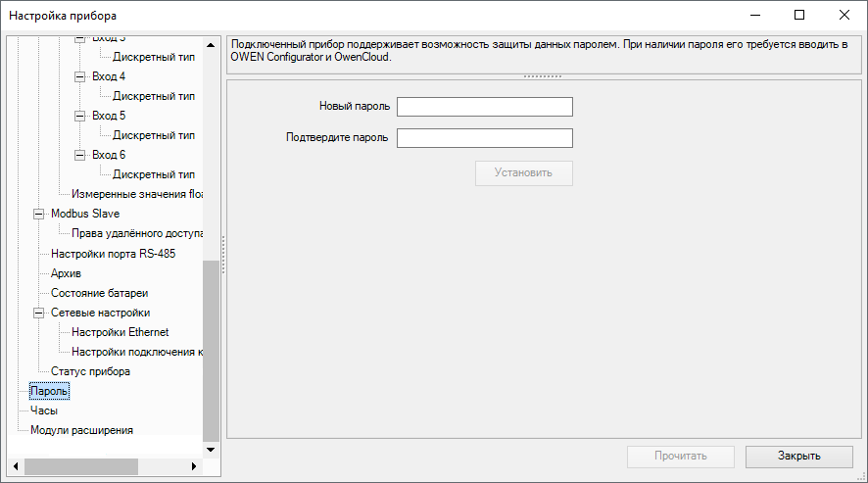Focus the Подтвердите пароль field
This screenshot has height=483, width=868.
pos(484,137)
